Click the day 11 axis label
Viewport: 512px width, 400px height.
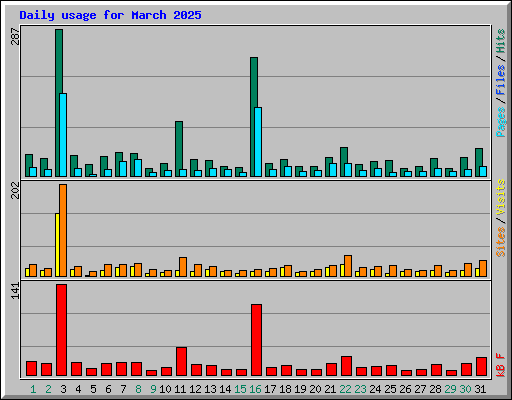click(x=180, y=389)
